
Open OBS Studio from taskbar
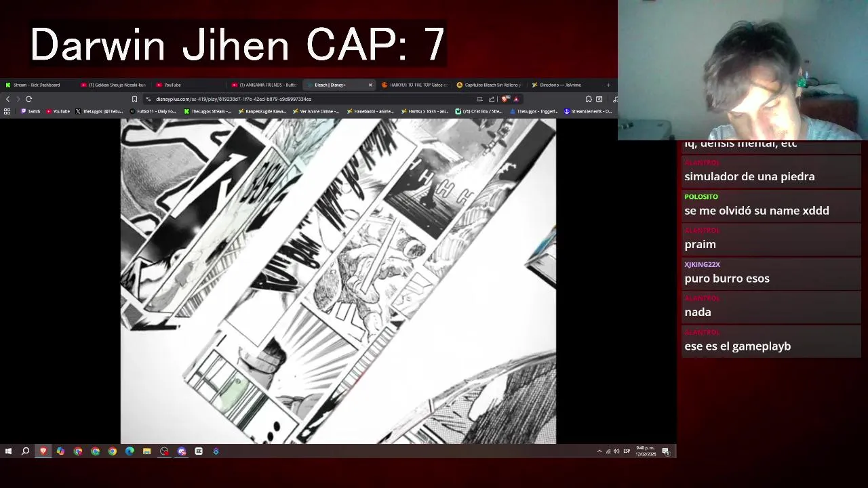click(x=164, y=451)
